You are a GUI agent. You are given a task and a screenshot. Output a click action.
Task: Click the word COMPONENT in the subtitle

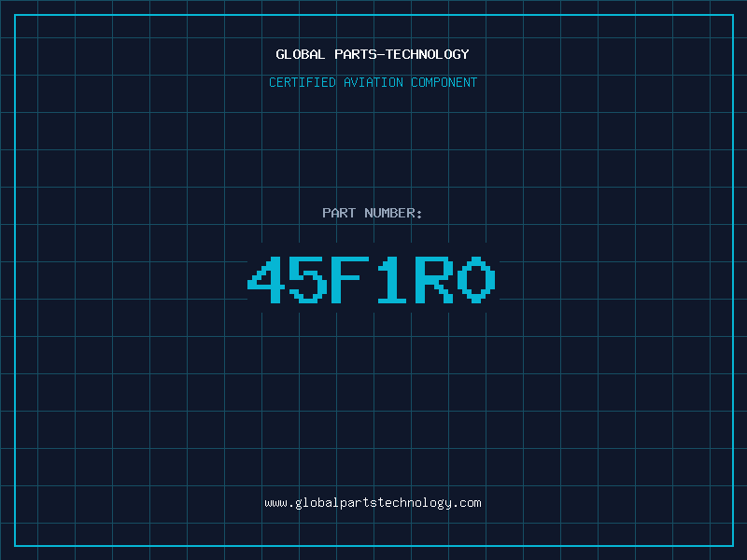click(x=444, y=83)
